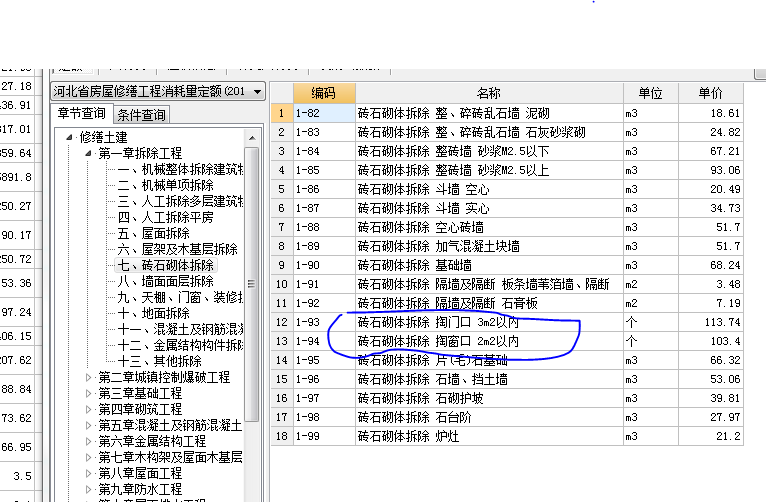Image resolution: width=766 pixels, height=502 pixels.
Task: Select code cell 1-82
Action: tap(324, 113)
